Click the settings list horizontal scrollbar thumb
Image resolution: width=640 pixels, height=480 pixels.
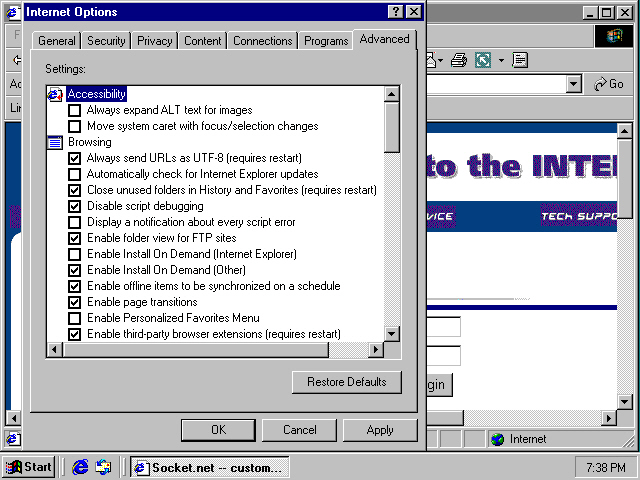coord(196,350)
